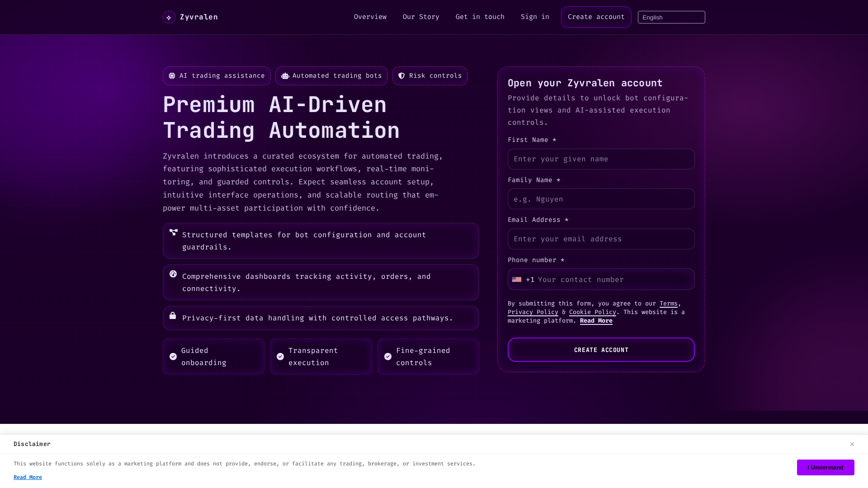Click the Fine-grained controls checkmark icon
The height and width of the screenshot is (488, 868).
point(388,357)
